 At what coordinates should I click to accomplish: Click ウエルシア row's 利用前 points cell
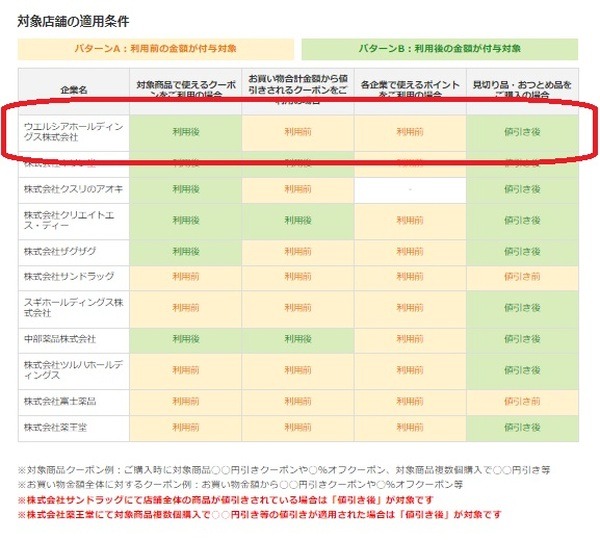click(x=410, y=132)
